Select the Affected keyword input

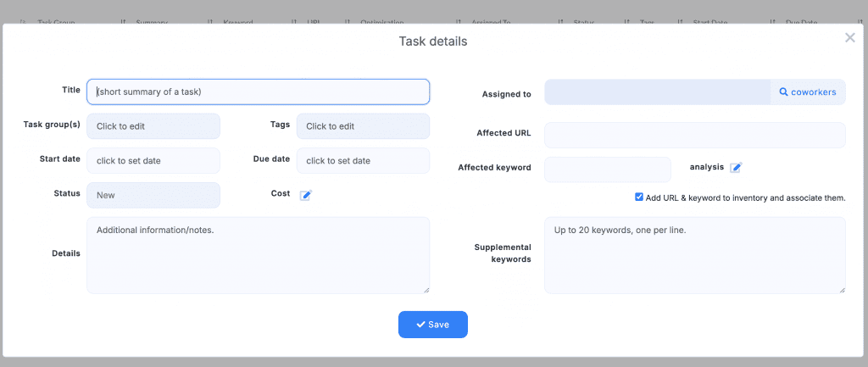click(x=607, y=169)
